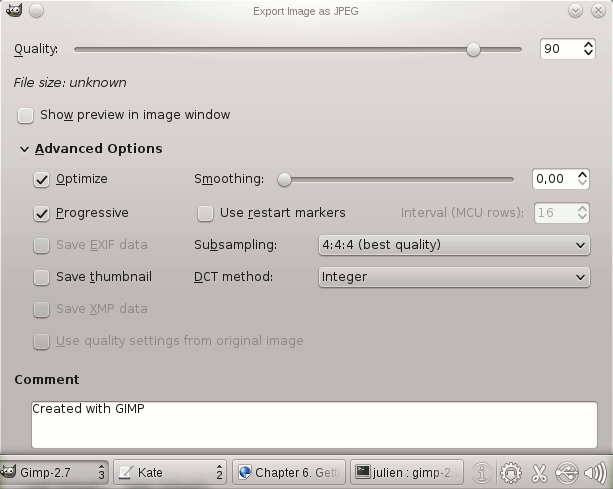613x489 pixels.
Task: Open the gear settings tray icon
Action: coord(511,472)
